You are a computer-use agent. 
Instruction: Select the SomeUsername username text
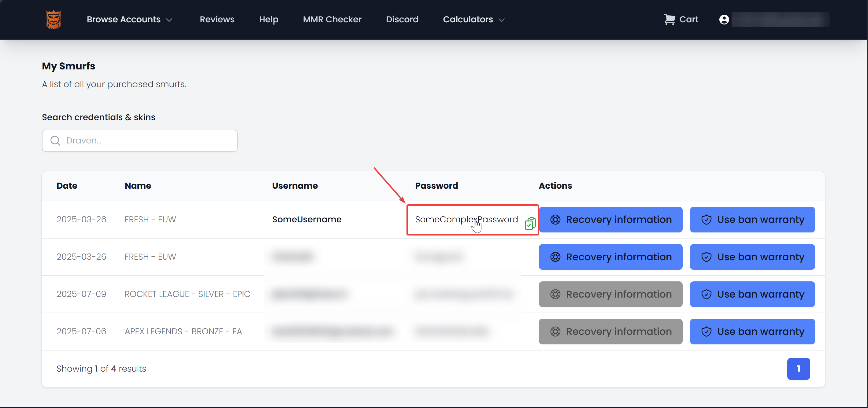[307, 219]
